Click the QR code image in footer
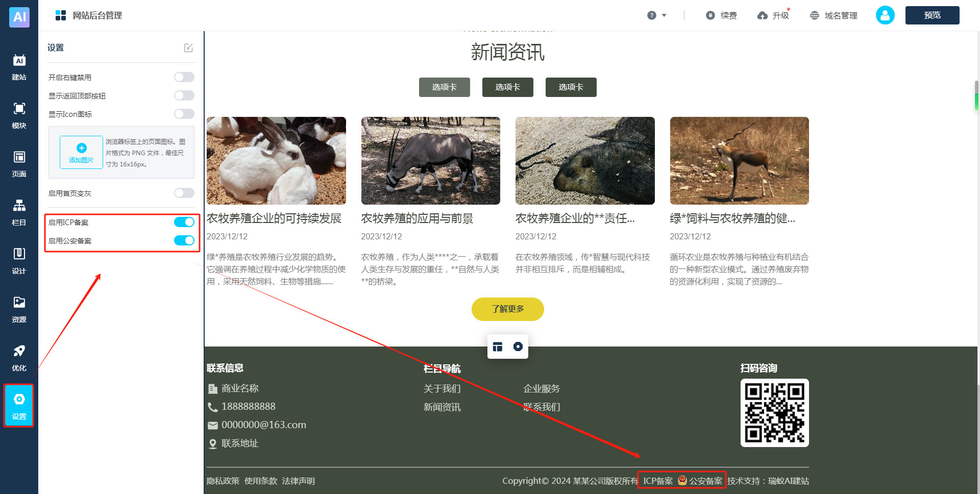The width and height of the screenshot is (980, 494). (775, 413)
